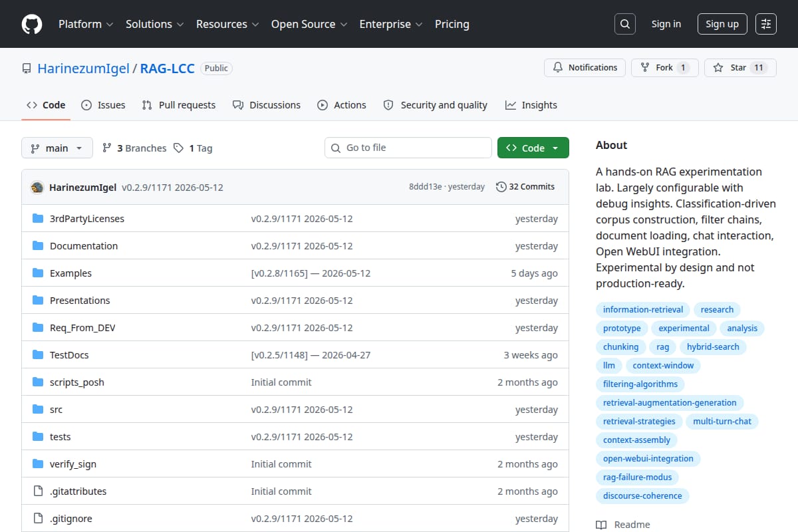This screenshot has height=532, width=798.
Task: Click the Readme book icon
Action: pyautogui.click(x=601, y=525)
